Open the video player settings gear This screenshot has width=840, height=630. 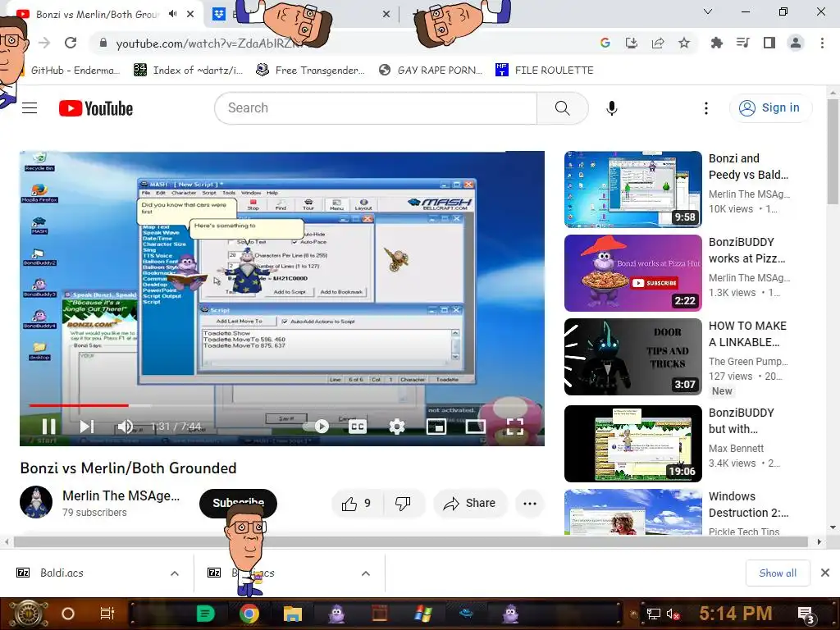(396, 427)
